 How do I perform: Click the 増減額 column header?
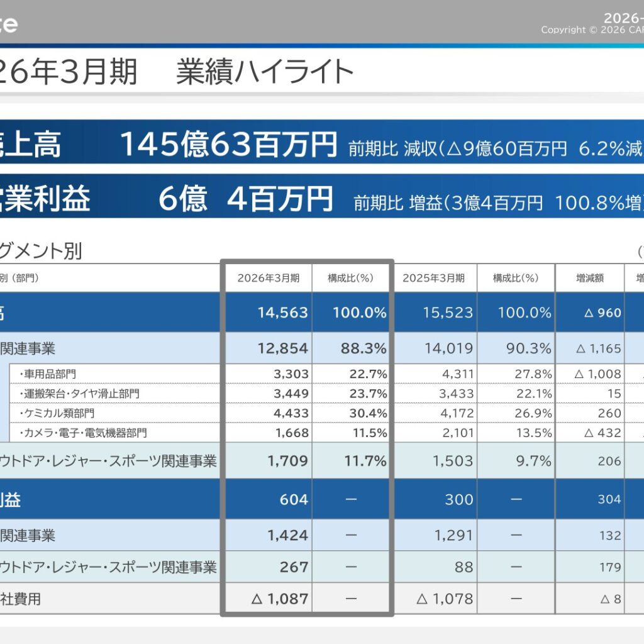pos(590,278)
